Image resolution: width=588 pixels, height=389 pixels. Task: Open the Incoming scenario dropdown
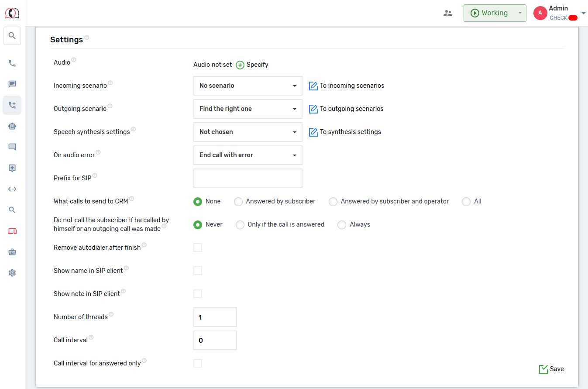click(248, 86)
